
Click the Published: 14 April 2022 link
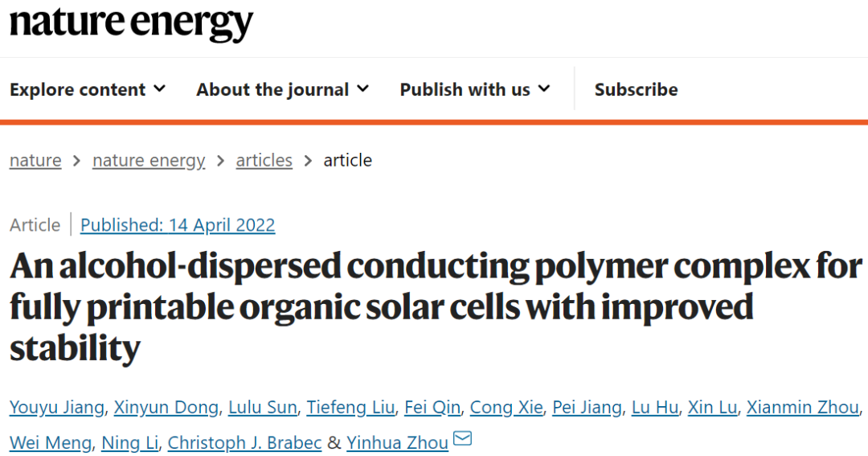coord(178,225)
